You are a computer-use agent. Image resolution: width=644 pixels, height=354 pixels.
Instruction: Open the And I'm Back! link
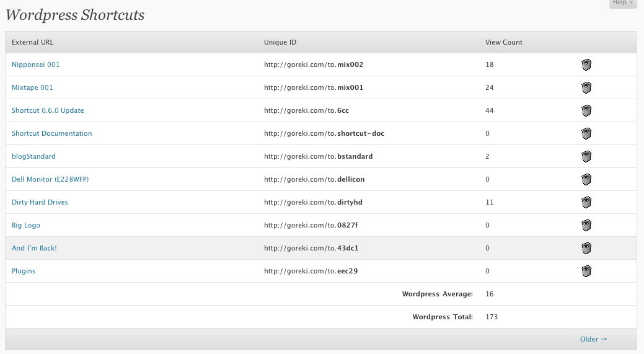(x=34, y=248)
